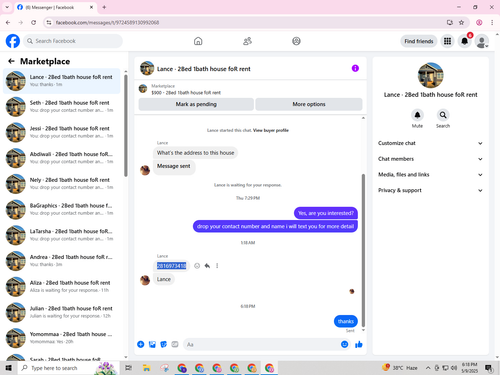
Task: Open the Home feed icon
Action: (x=198, y=41)
